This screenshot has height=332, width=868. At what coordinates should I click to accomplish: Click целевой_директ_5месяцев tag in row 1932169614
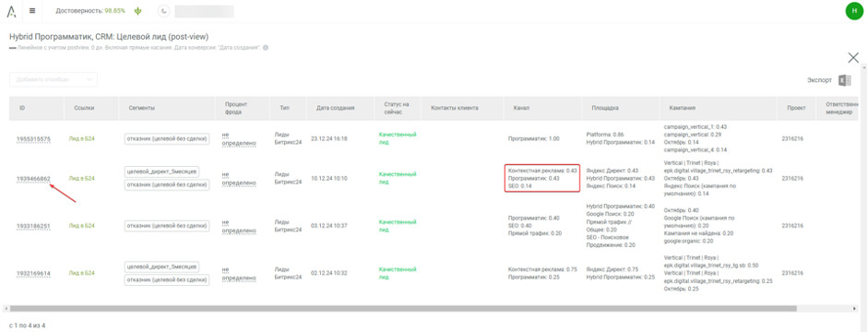pos(161,267)
